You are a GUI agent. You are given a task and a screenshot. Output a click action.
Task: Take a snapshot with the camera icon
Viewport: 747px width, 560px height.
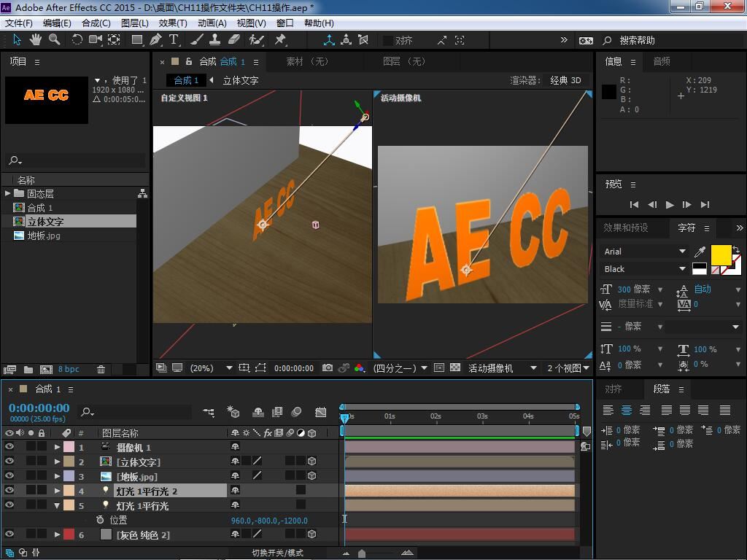click(x=328, y=367)
